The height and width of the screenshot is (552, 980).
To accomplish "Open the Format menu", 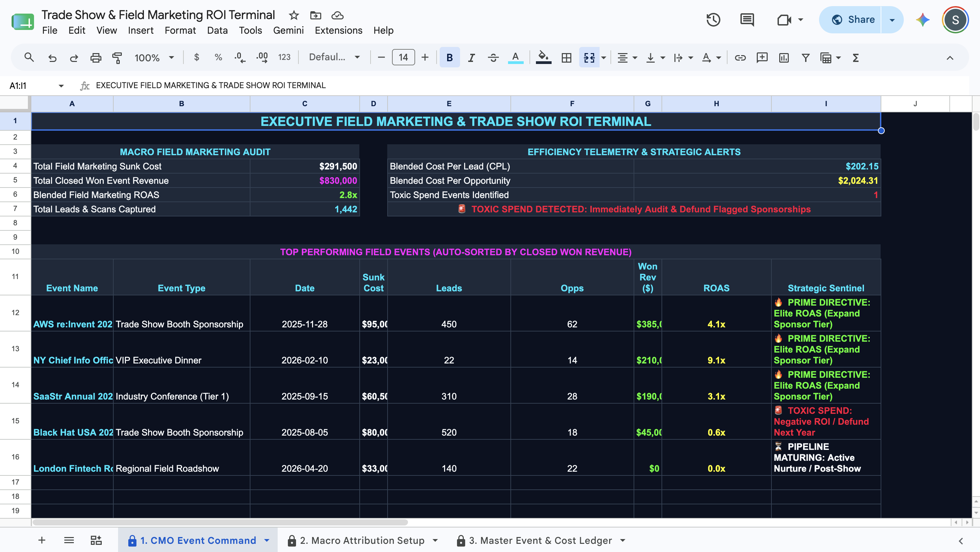I will 180,30.
